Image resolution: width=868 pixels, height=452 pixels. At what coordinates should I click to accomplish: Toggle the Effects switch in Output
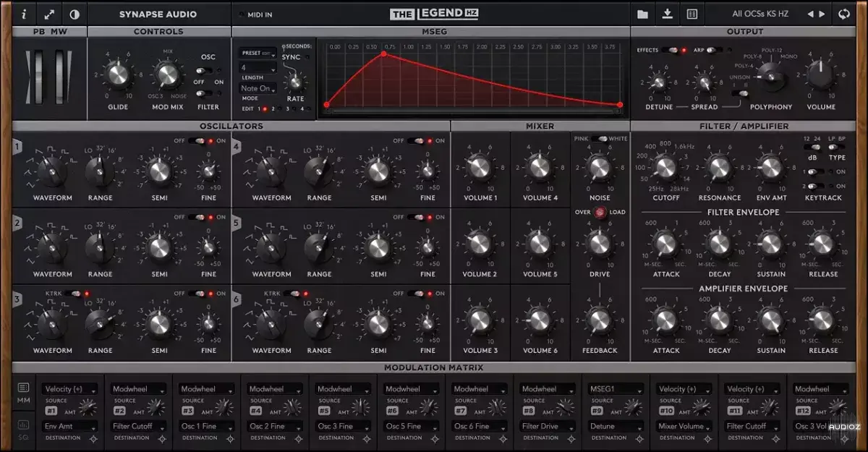point(671,50)
